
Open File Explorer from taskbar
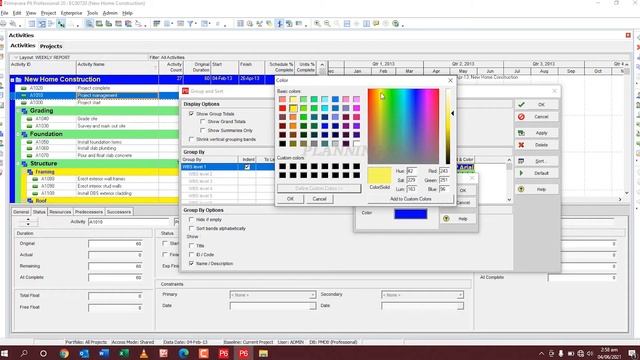pos(264,353)
